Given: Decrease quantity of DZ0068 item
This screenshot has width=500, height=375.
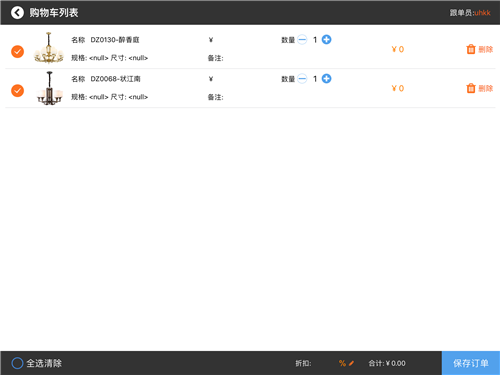Looking at the screenshot, I should tap(302, 79).
